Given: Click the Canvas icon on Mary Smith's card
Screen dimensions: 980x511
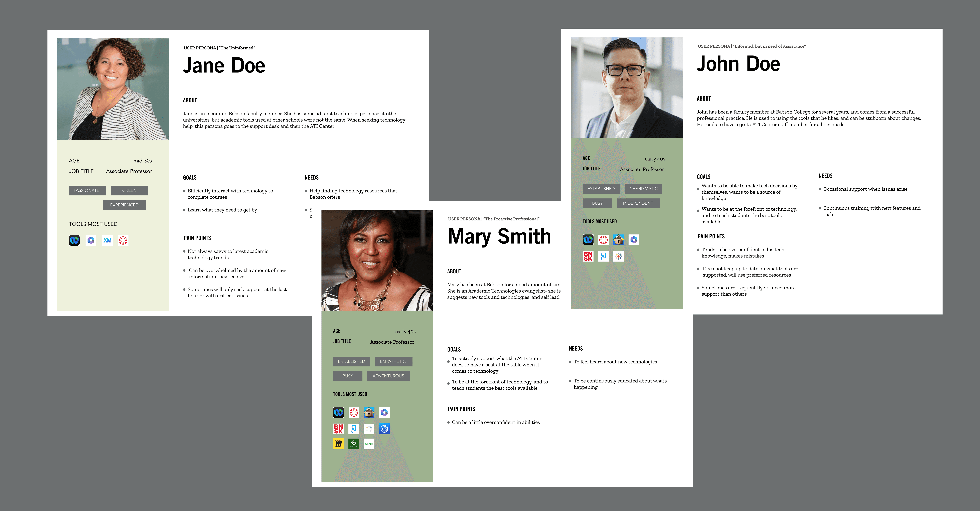Looking at the screenshot, I should [354, 412].
